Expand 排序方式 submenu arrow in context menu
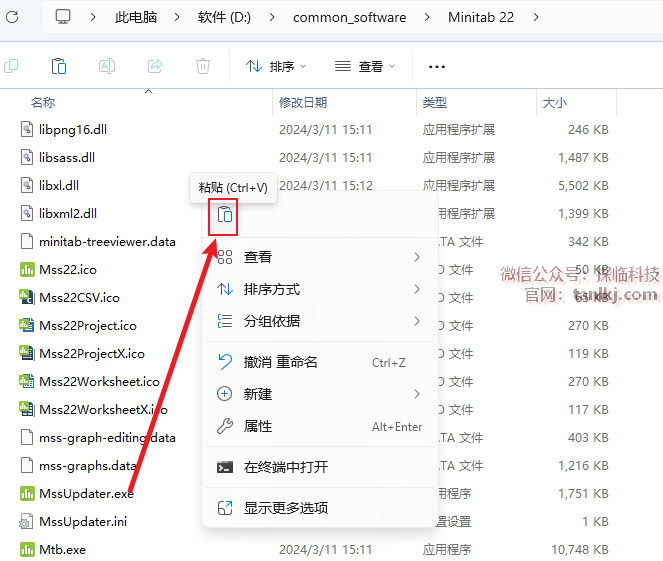663x561 pixels. click(417, 289)
